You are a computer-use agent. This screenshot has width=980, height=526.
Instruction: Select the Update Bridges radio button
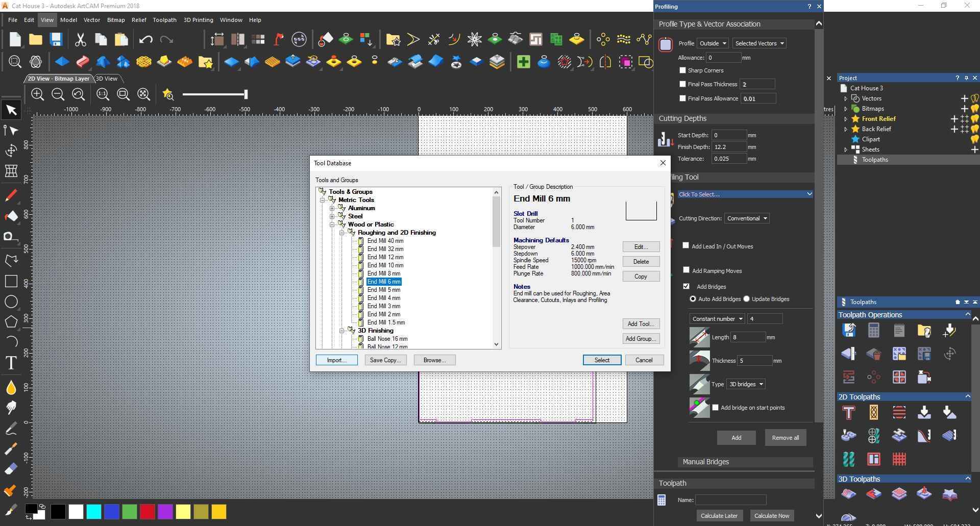[x=747, y=299]
